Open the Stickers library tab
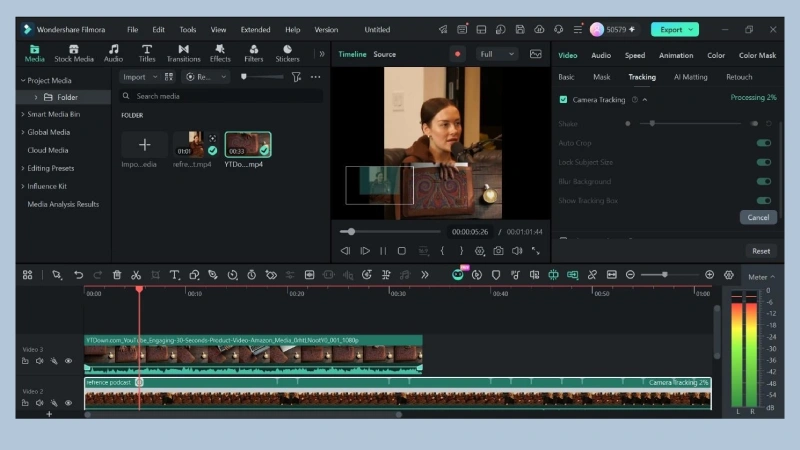Image resolution: width=800 pixels, height=450 pixels. click(287, 54)
